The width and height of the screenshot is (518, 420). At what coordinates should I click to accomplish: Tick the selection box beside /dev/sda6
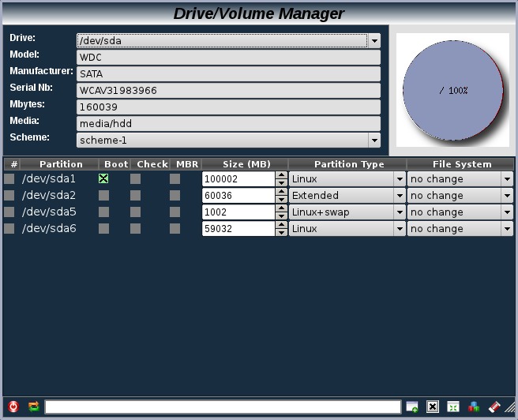9,229
